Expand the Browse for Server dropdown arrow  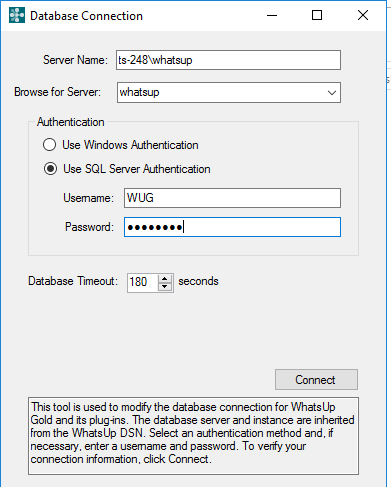tap(332, 93)
